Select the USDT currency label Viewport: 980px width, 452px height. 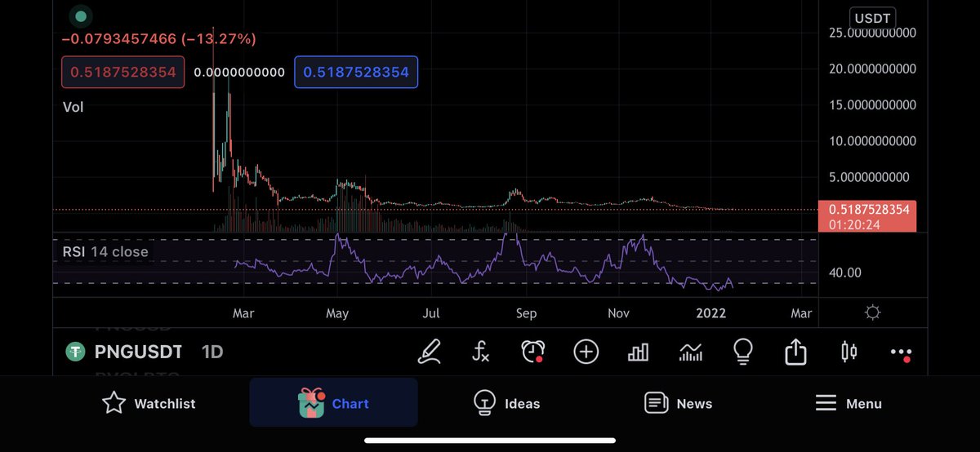click(873, 17)
